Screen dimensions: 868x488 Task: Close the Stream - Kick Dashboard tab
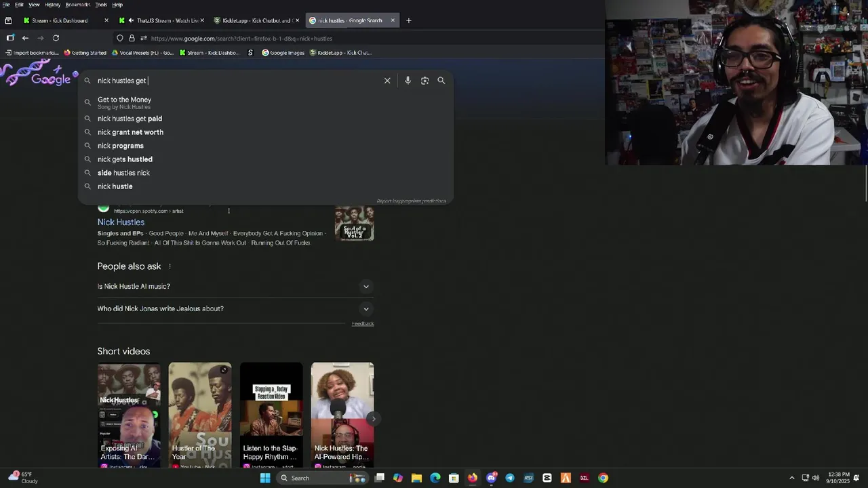click(x=106, y=20)
